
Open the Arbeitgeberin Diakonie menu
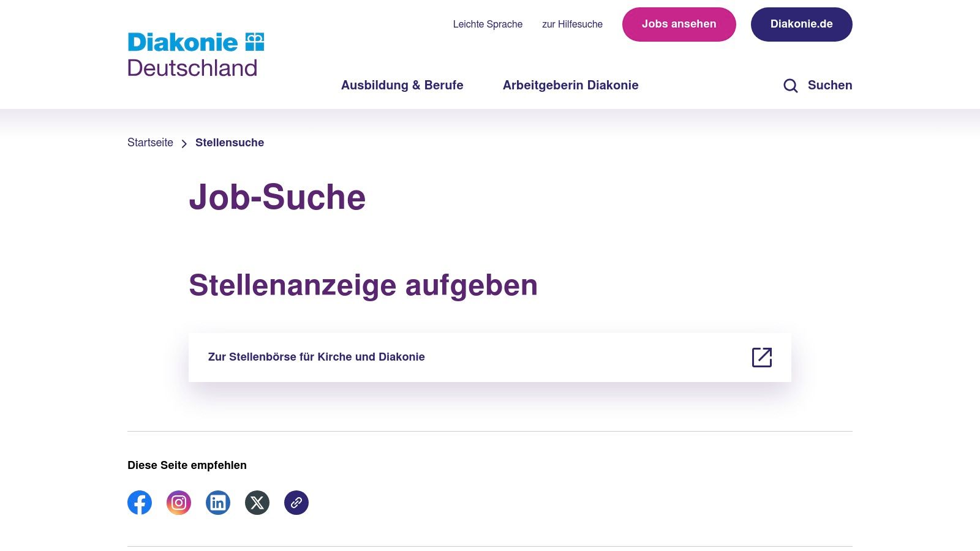pyautogui.click(x=570, y=86)
